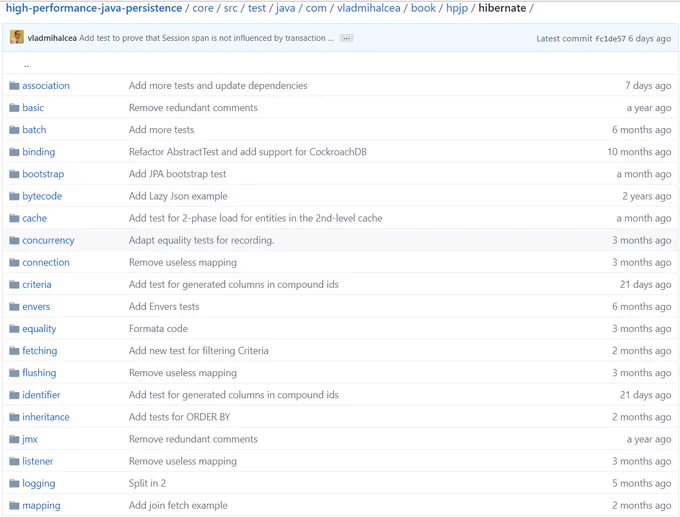Click the folder icon beside identifier
The image size is (680, 517).
tap(14, 395)
